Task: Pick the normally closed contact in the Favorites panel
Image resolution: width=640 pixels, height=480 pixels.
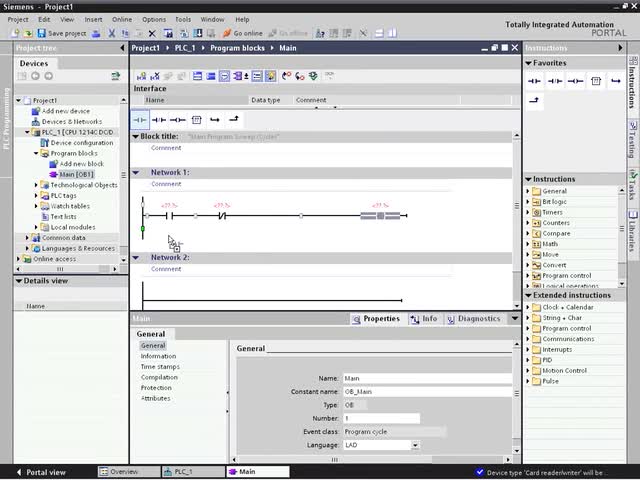Action: tap(554, 81)
